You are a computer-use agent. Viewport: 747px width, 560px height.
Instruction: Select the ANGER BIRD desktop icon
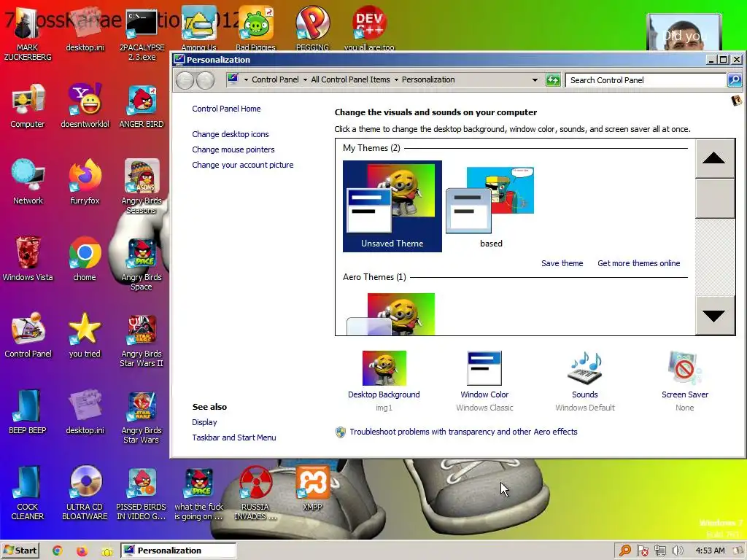[x=142, y=106]
